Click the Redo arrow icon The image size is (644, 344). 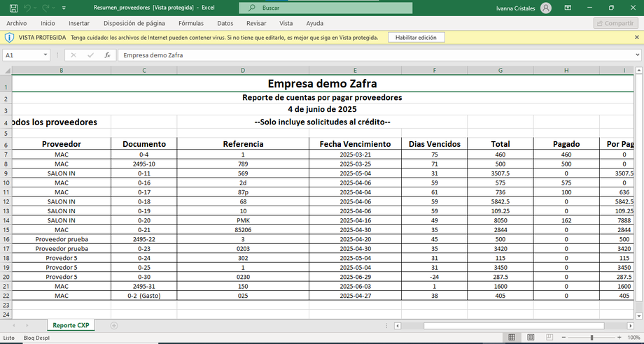click(x=45, y=8)
